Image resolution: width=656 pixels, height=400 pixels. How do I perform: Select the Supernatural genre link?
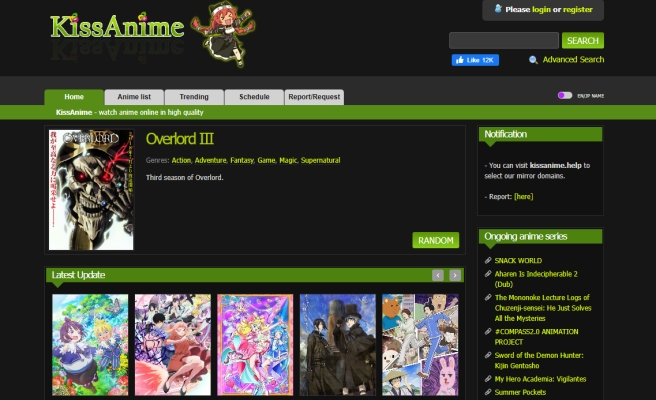pos(320,160)
